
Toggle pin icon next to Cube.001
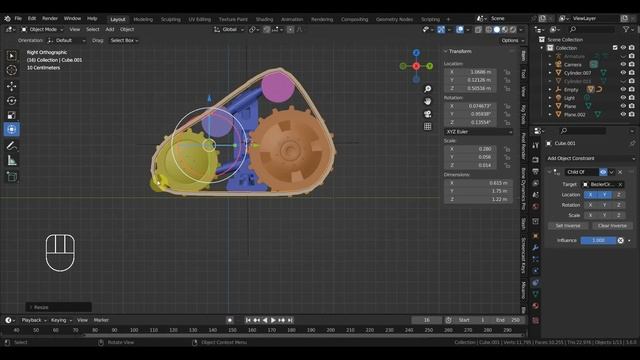coord(632,143)
